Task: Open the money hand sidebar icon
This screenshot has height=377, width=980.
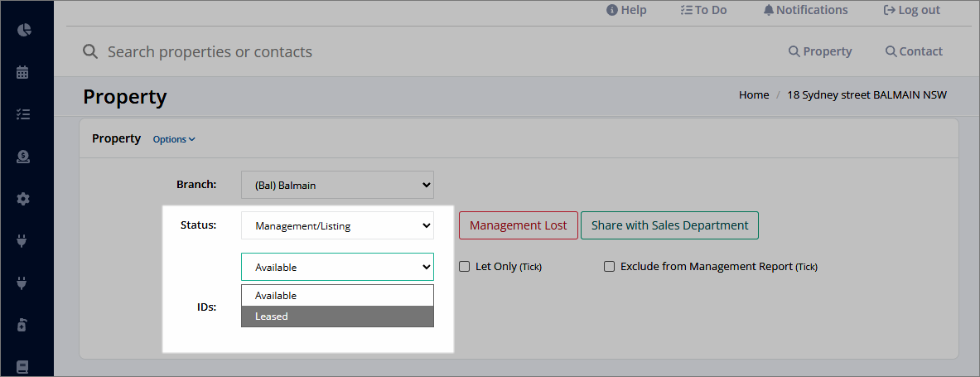Action: pos(23,157)
